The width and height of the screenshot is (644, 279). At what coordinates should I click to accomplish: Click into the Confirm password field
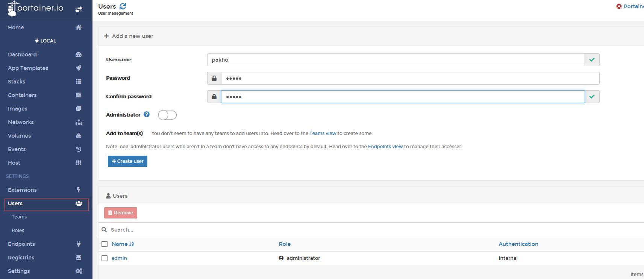coord(403,97)
